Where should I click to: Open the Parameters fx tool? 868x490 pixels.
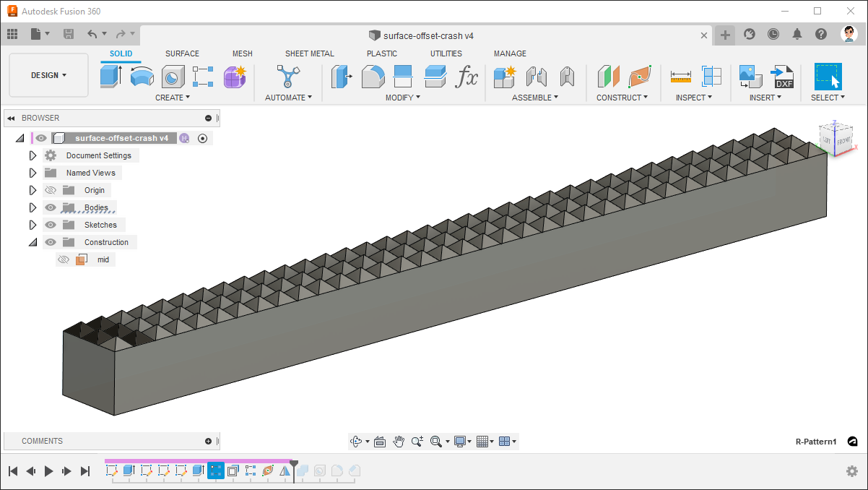(467, 76)
